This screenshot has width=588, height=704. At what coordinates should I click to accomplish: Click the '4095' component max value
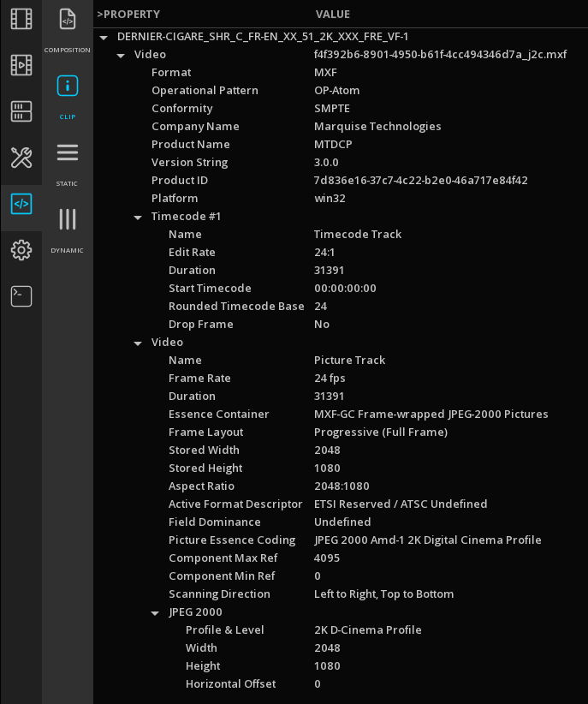coord(327,558)
